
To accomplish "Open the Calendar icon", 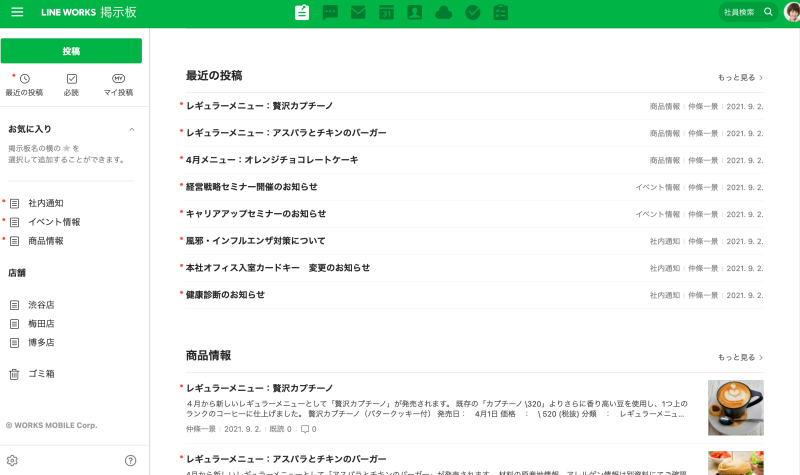I will tap(386, 12).
